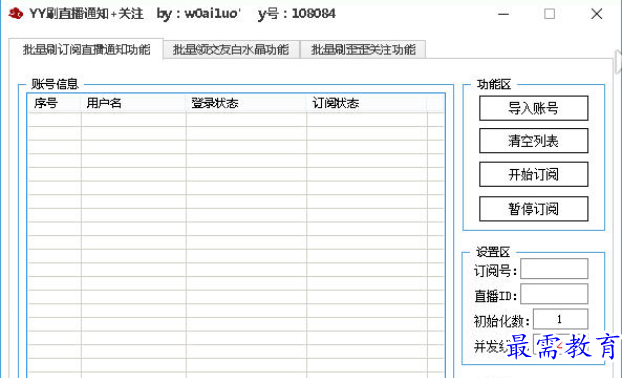This screenshot has width=628, height=378.
Task: Maximize the YY刷直播通知 window
Action: pos(550,14)
